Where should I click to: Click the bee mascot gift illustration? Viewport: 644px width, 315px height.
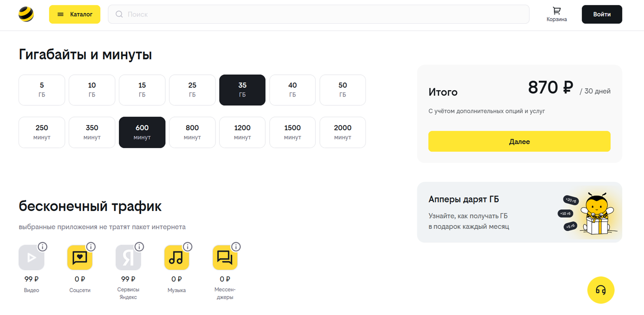coord(598,214)
